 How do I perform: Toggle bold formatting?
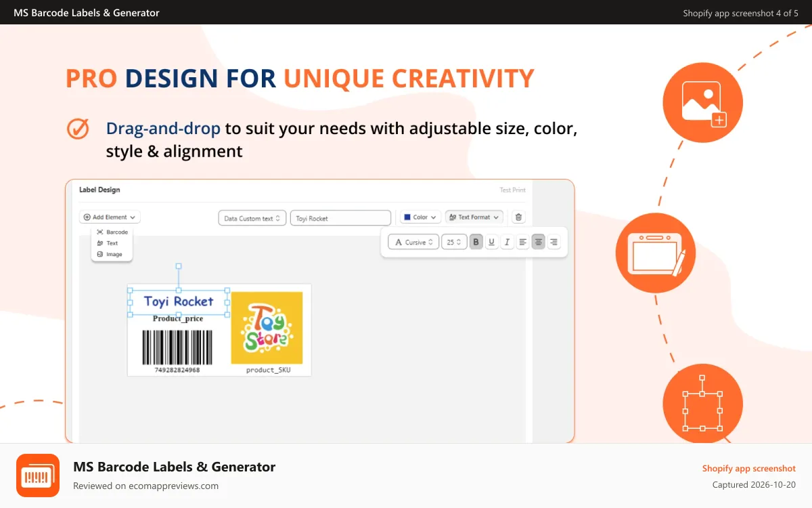coord(476,242)
